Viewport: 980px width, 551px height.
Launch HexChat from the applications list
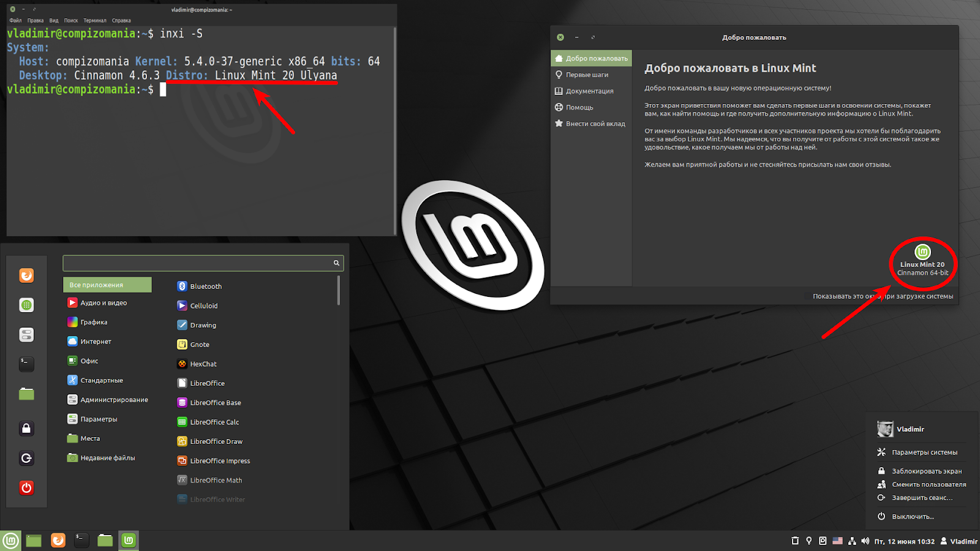click(202, 364)
